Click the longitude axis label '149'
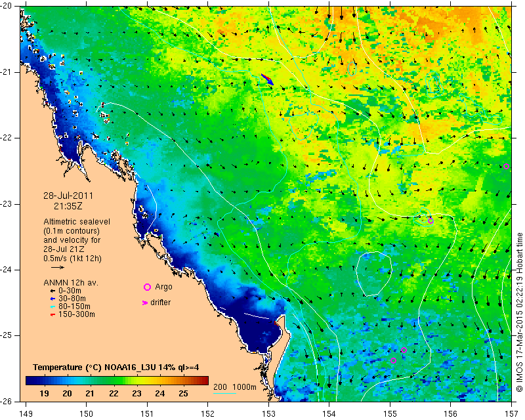Screen dimensions: 525x420 [26, 413]
